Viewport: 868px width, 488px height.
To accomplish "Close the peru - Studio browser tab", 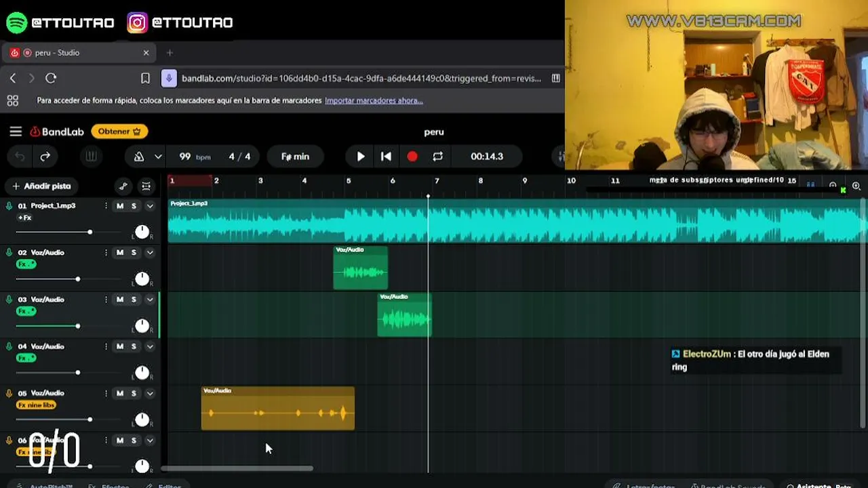I will click(x=146, y=53).
